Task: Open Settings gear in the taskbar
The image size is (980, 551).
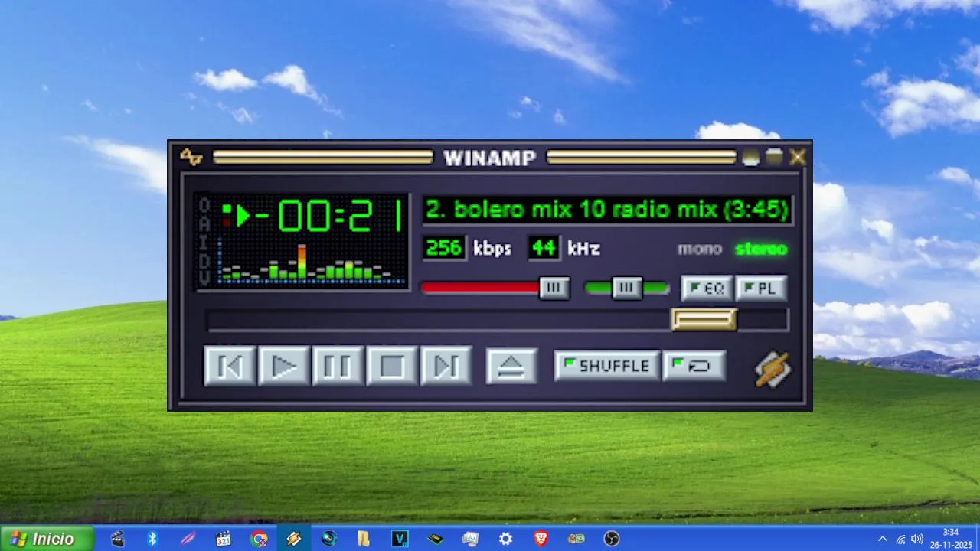Action: point(505,539)
